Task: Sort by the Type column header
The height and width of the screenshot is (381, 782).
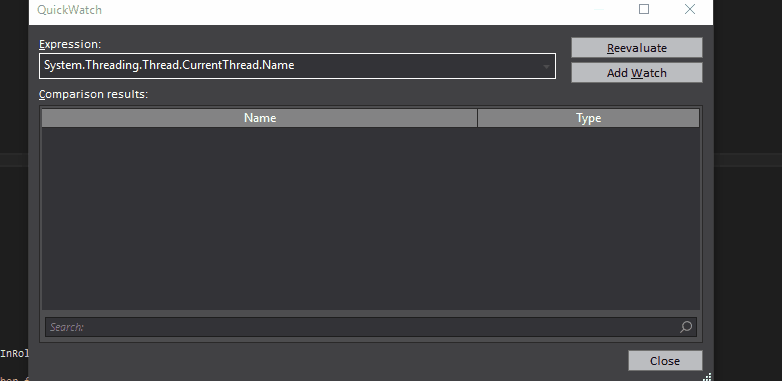Action: (x=588, y=118)
